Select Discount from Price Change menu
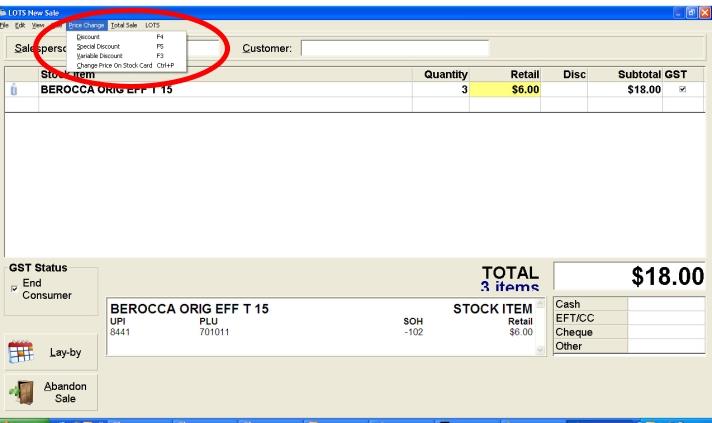The image size is (712, 423). (88, 37)
